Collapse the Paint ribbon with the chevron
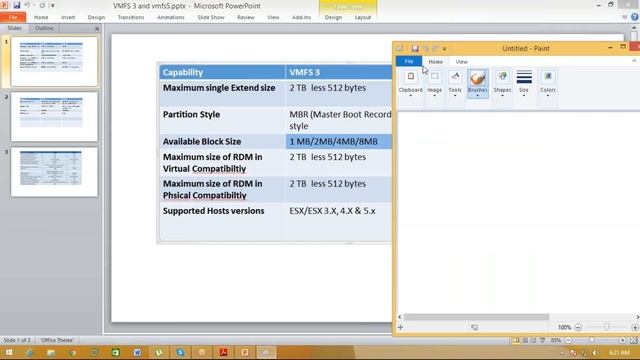 [634, 61]
